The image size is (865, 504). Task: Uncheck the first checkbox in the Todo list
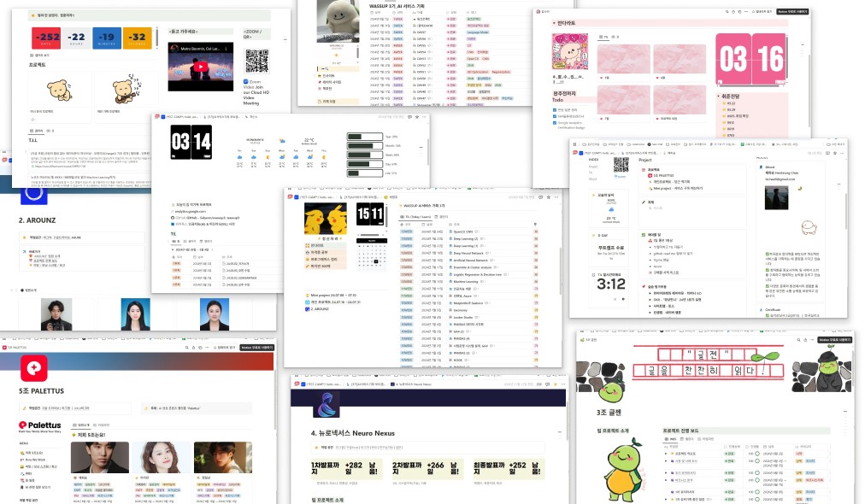coord(554,109)
